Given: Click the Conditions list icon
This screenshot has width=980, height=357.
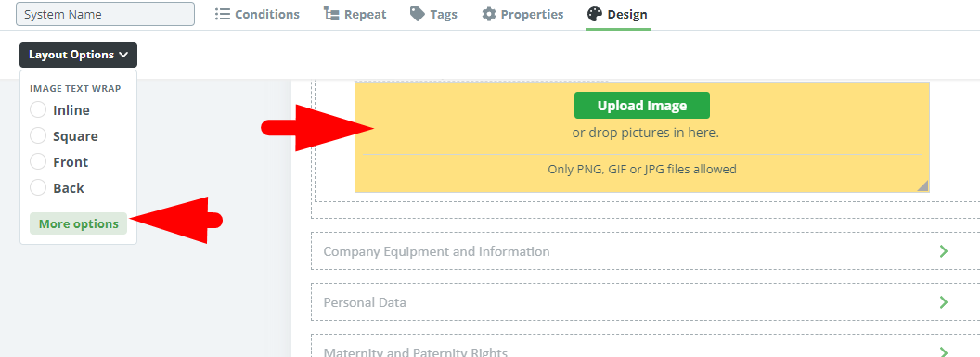Looking at the screenshot, I should pyautogui.click(x=223, y=14).
